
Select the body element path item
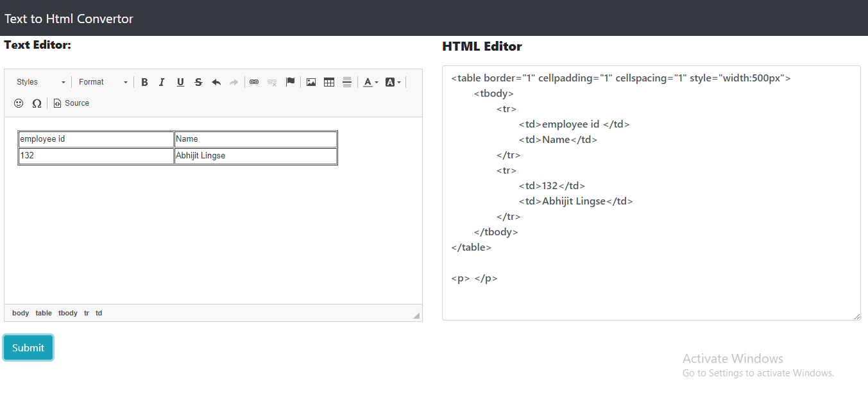(21, 313)
